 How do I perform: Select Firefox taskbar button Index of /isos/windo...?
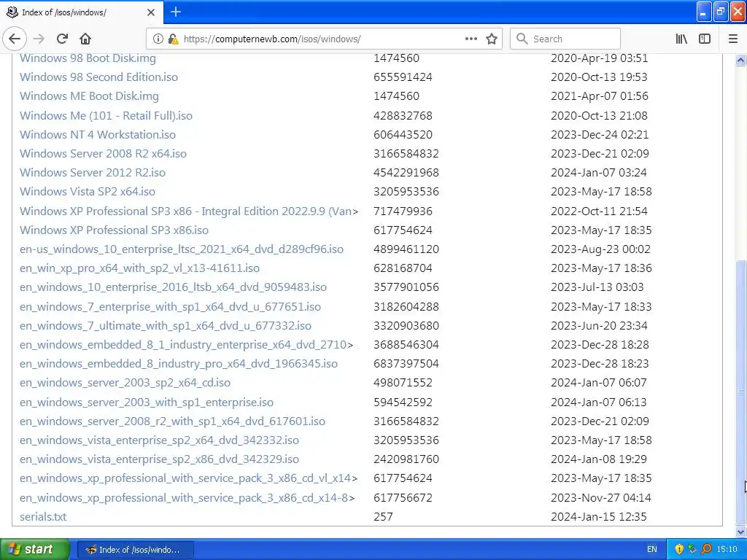coord(135,550)
